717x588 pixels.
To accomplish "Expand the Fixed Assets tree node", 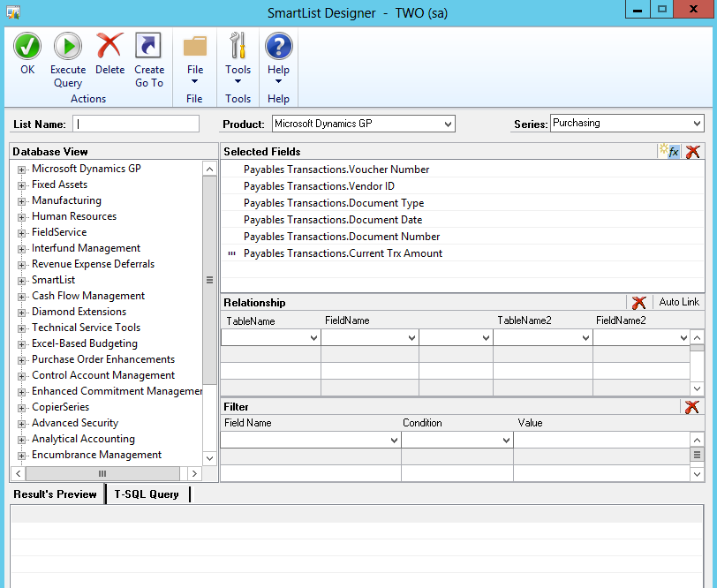I will pos(21,185).
